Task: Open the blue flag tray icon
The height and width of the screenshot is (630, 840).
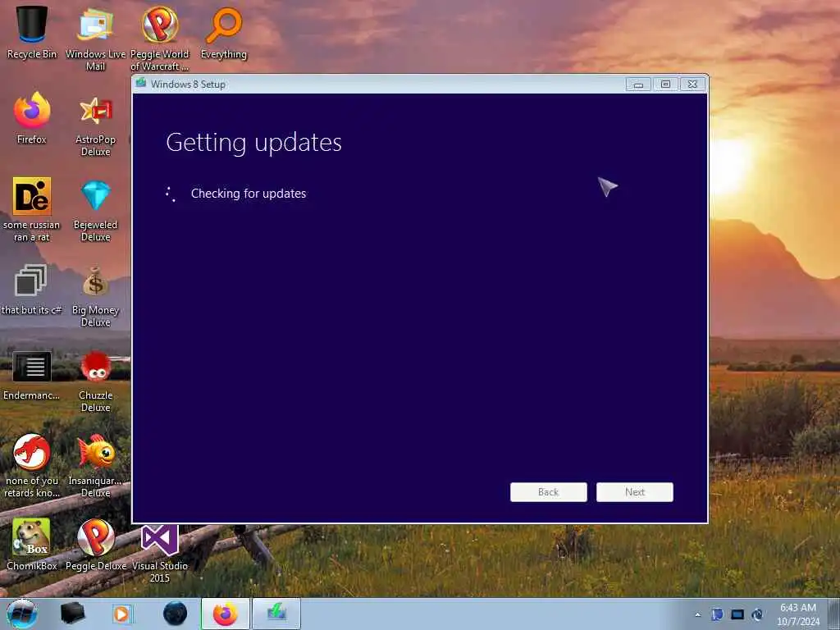Action: click(717, 614)
